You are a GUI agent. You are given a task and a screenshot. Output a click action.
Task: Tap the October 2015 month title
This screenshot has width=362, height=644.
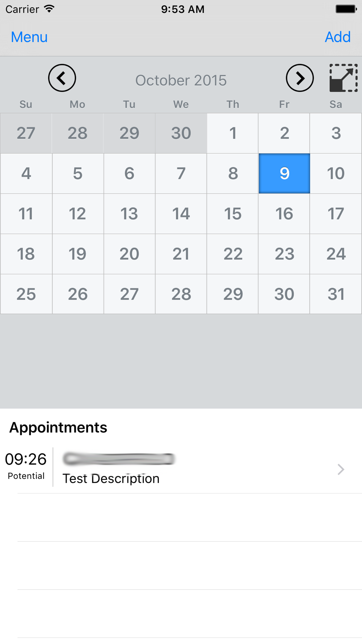tap(181, 80)
